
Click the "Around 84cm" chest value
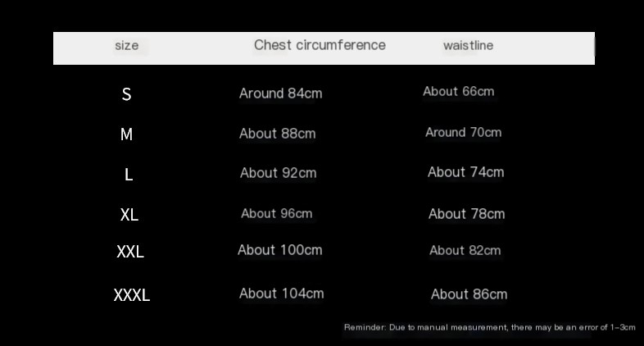[280, 93]
